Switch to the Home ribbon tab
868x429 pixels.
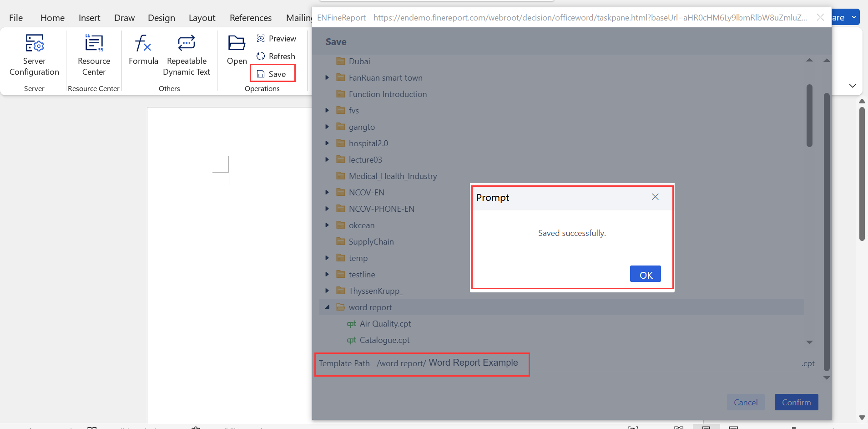point(52,18)
